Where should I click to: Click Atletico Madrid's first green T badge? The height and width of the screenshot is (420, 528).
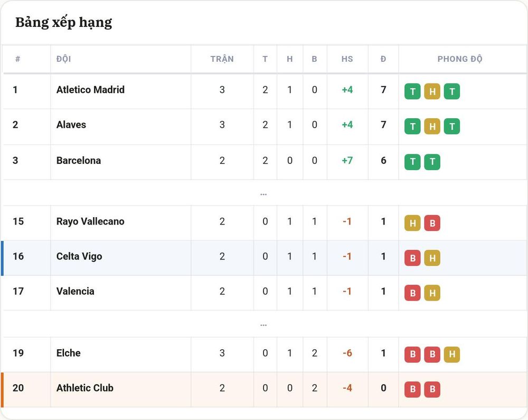coord(412,91)
